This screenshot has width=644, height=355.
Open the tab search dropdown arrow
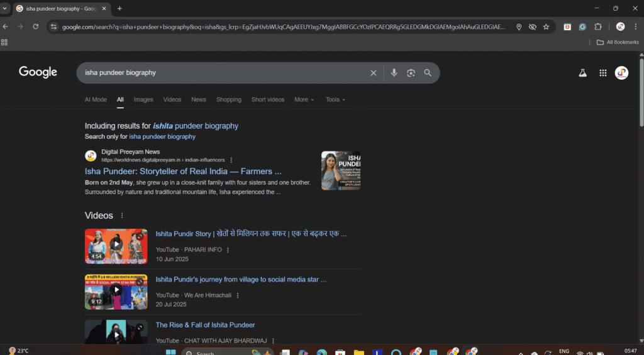click(4, 9)
